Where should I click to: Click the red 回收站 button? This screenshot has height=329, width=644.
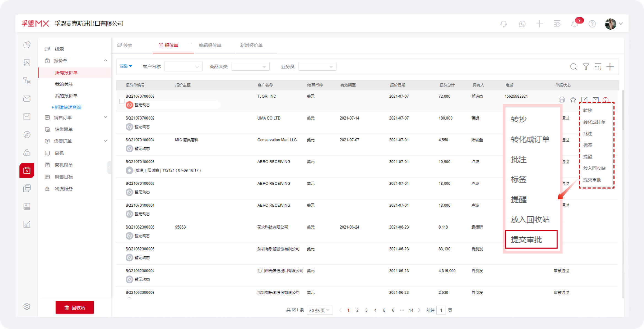pos(75,307)
